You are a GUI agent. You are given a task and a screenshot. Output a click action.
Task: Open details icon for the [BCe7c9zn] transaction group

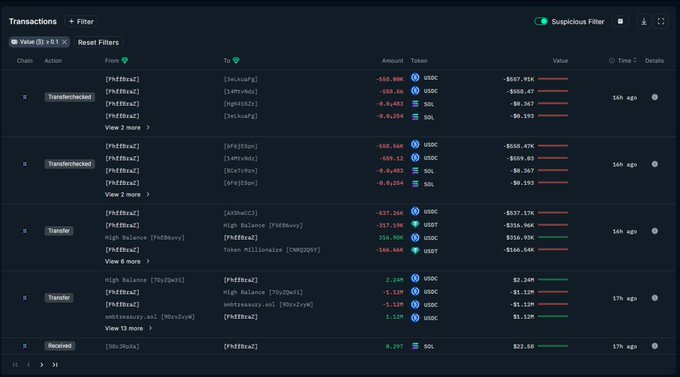[654, 164]
